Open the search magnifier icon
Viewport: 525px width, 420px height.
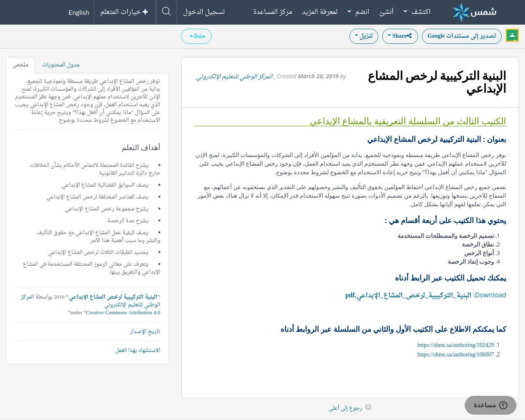click(166, 11)
